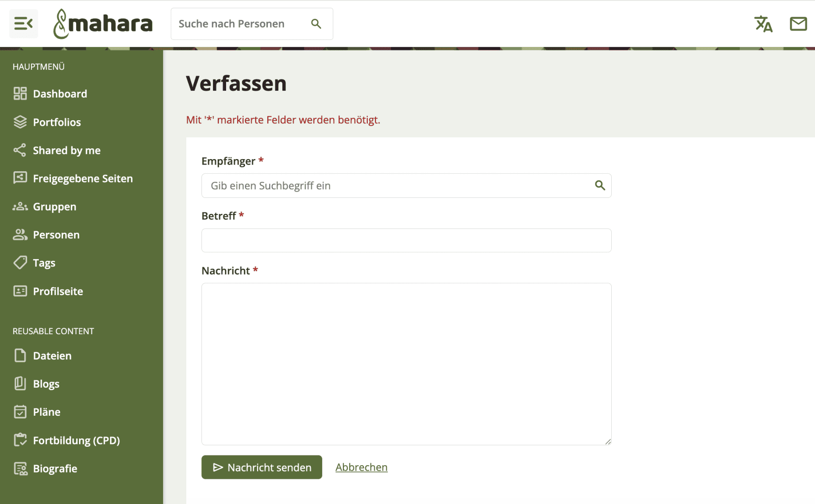Click into the Nachricht text area
This screenshot has width=815, height=504.
pos(406,364)
